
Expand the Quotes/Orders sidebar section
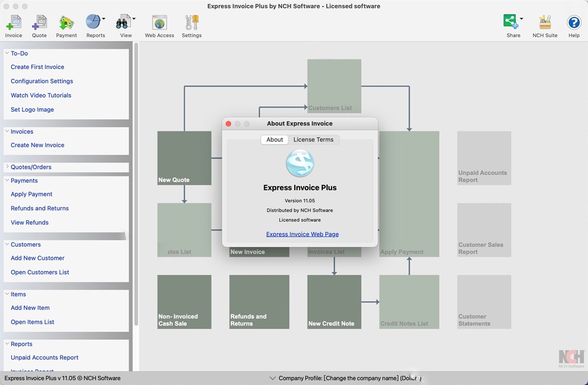coord(7,166)
